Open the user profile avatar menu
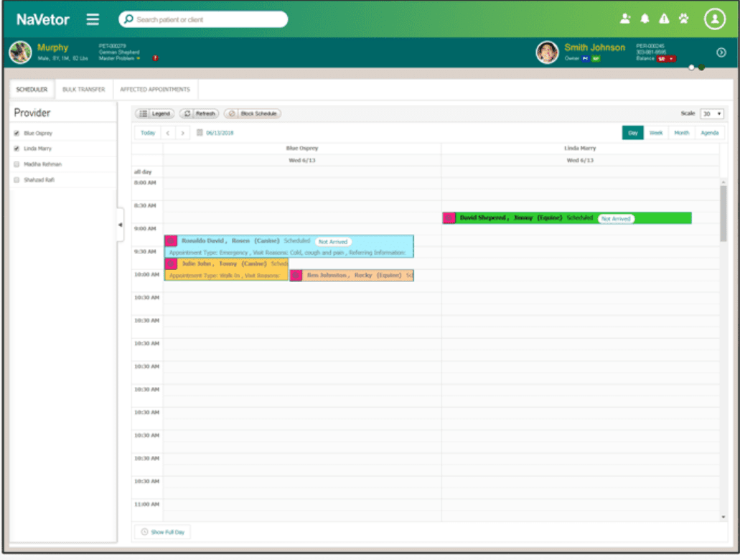The width and height of the screenshot is (740, 560). tap(715, 19)
